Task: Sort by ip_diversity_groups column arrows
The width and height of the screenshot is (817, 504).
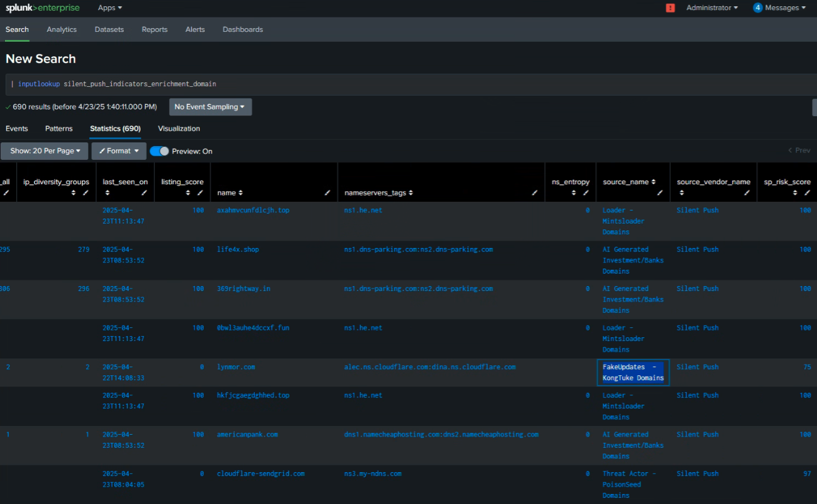Action: (74, 193)
